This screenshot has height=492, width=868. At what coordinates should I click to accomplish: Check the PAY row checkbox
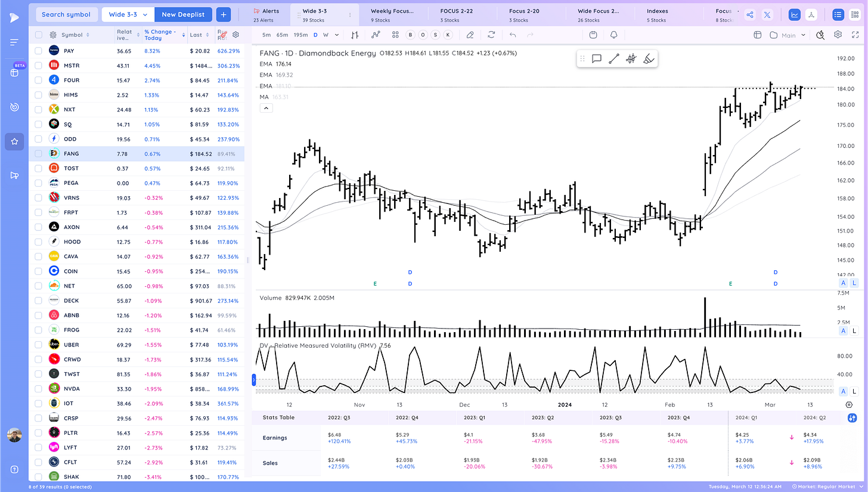tap(38, 51)
